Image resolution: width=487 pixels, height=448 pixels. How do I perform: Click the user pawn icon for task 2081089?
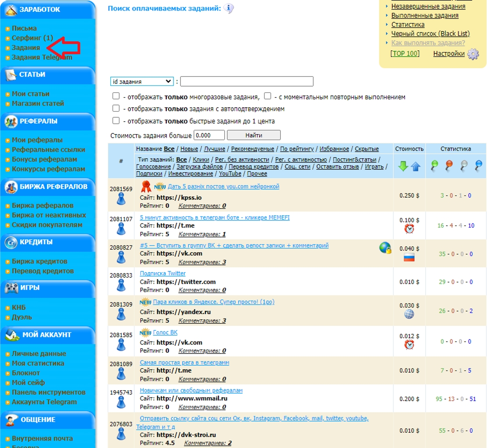(x=121, y=374)
